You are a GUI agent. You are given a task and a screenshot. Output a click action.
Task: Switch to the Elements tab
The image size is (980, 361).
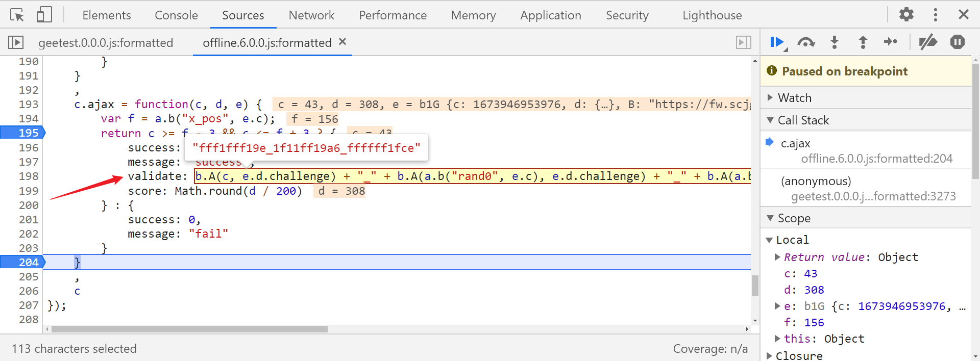point(107,15)
